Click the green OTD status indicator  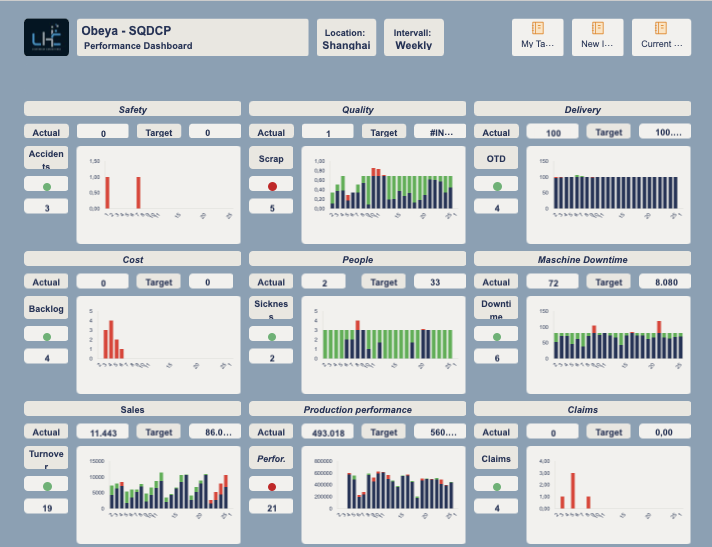(496, 185)
